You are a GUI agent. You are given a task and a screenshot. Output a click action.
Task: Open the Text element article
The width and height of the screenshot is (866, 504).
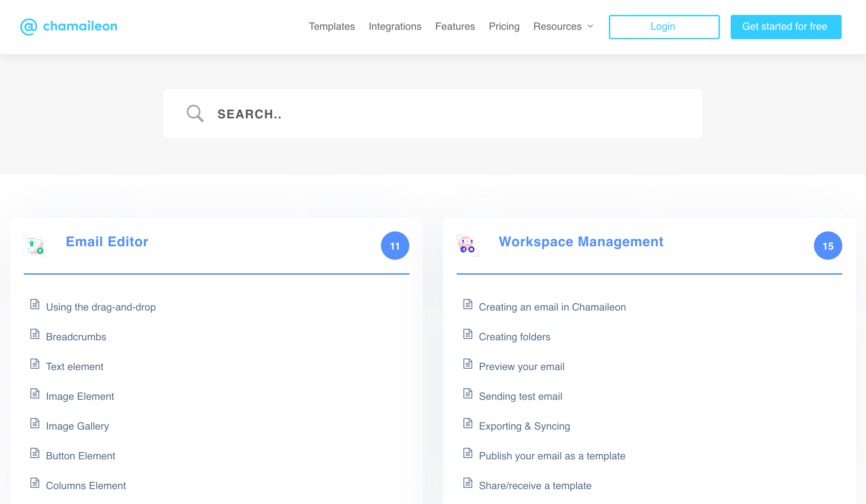click(74, 367)
